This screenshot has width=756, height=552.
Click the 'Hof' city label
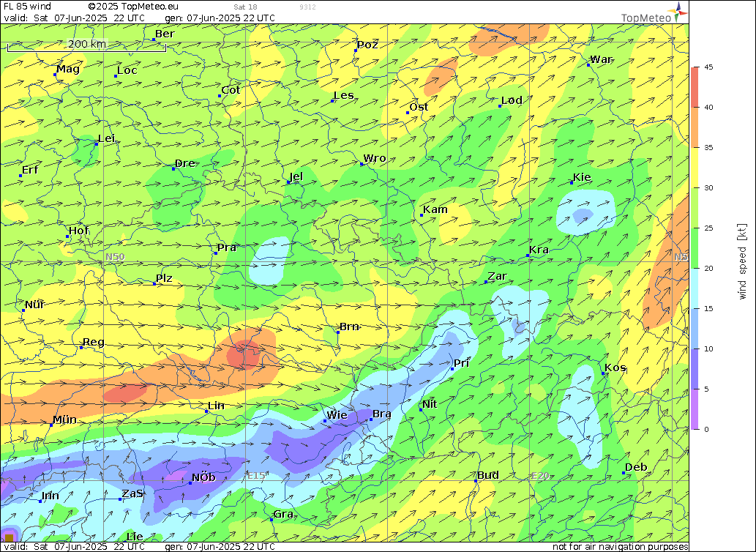(x=78, y=231)
